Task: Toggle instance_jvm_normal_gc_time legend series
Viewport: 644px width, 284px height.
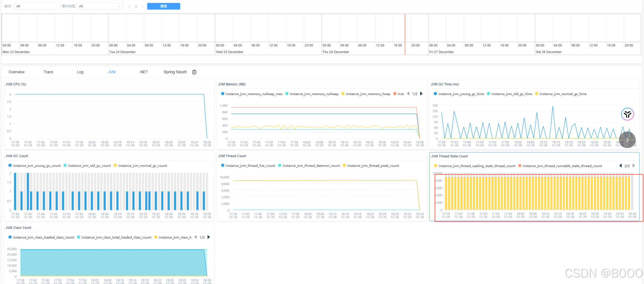Action: point(561,94)
